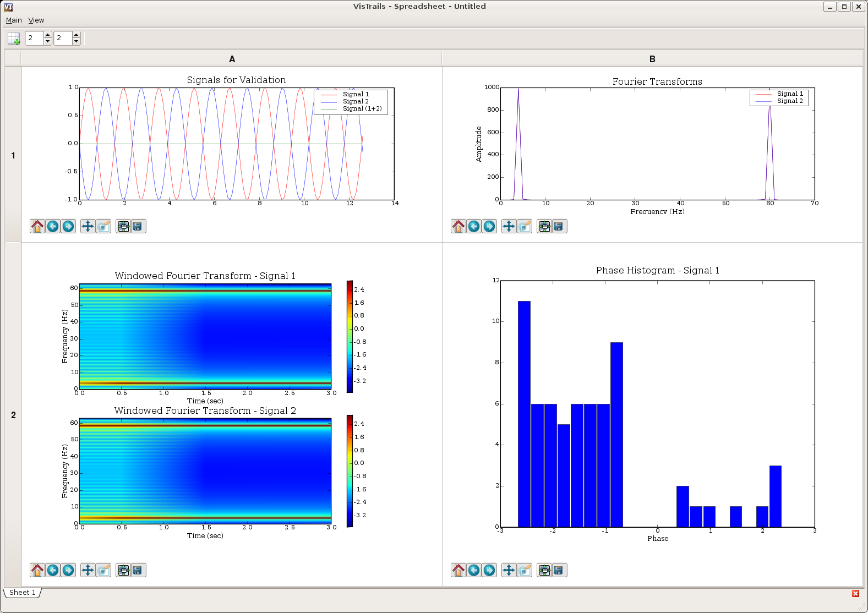Click the spreadsheet grid icon in the top toolbar

pyautogui.click(x=14, y=39)
